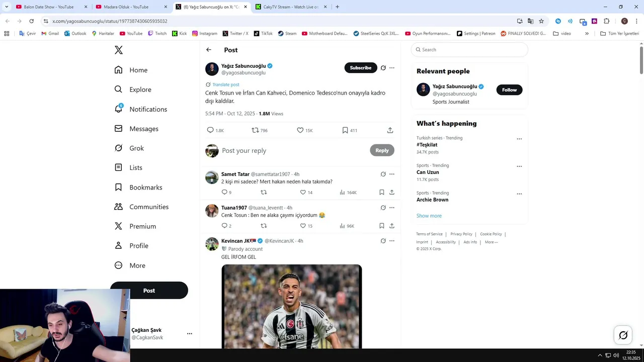Bookmark Tuana1907's reply
The height and width of the screenshot is (362, 644).
pyautogui.click(x=381, y=226)
